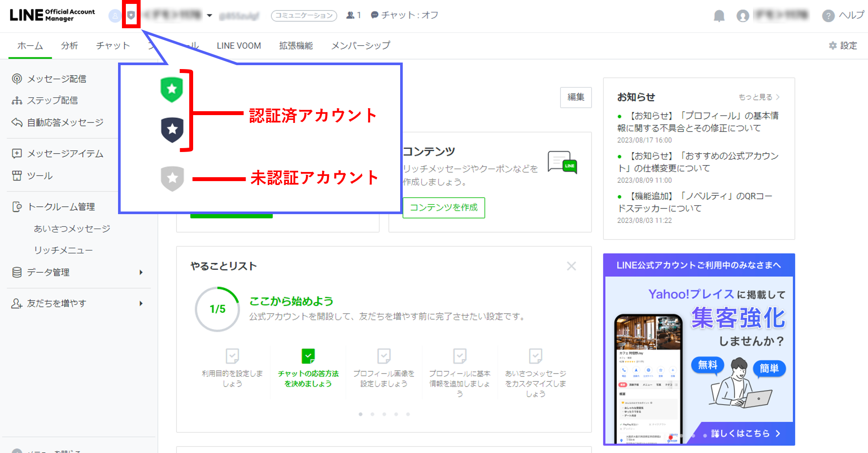This screenshot has height=453, width=868.
Task: Click the コミュニケーション label badge
Action: click(x=304, y=16)
